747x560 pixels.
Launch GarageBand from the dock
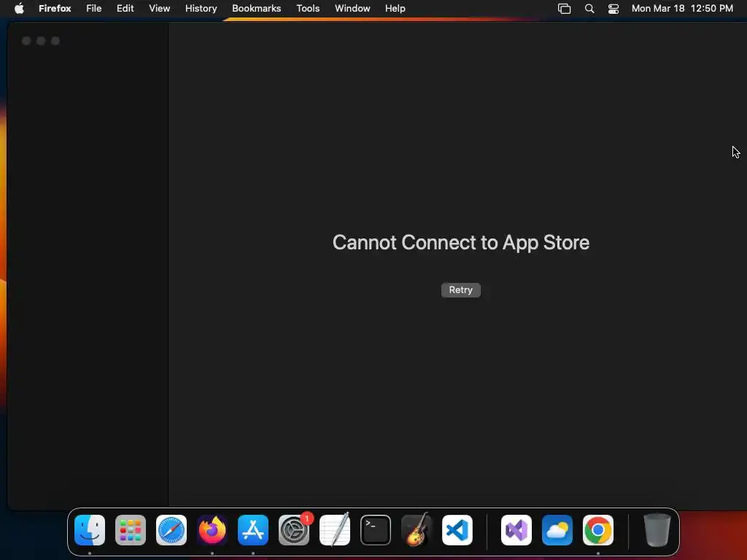click(417, 530)
